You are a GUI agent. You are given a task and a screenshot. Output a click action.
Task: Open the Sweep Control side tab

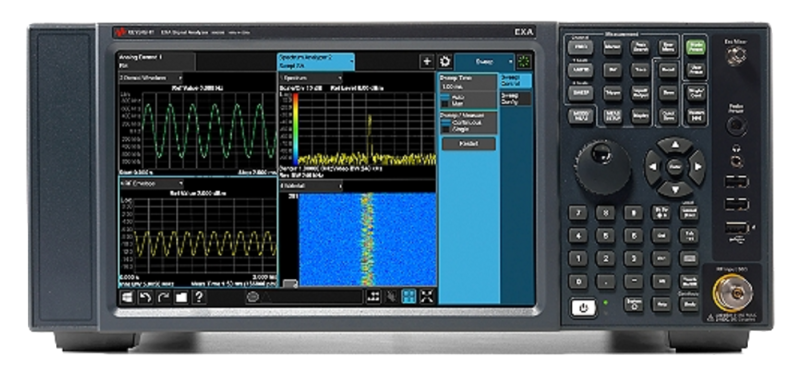(x=515, y=81)
